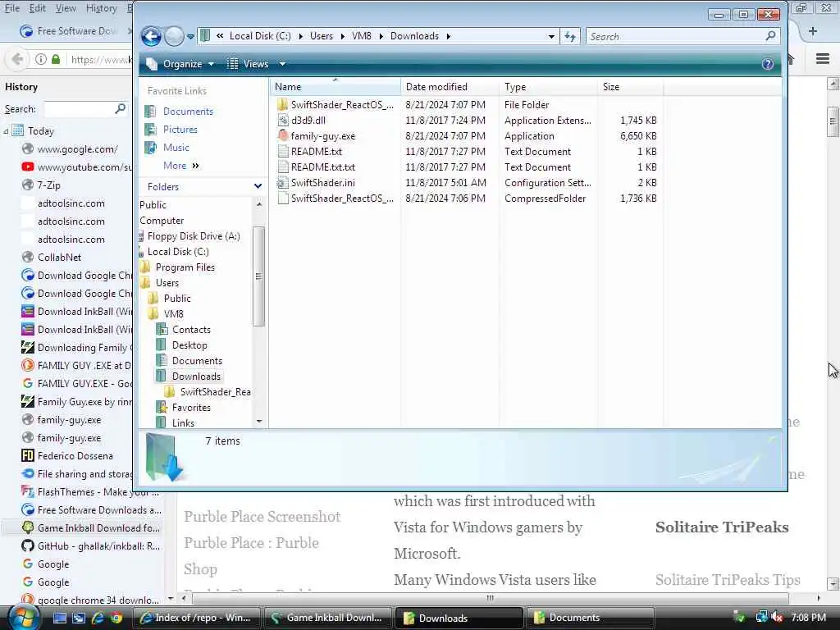Open a new browser tab with plus
Image resolution: width=840 pixels, height=630 pixels.
813,31
